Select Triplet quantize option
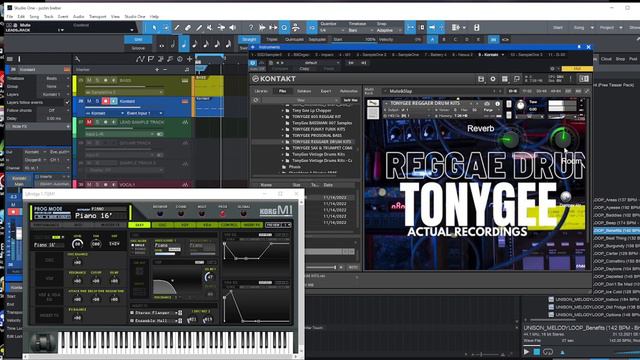The height and width of the screenshot is (360, 640). click(x=272, y=40)
